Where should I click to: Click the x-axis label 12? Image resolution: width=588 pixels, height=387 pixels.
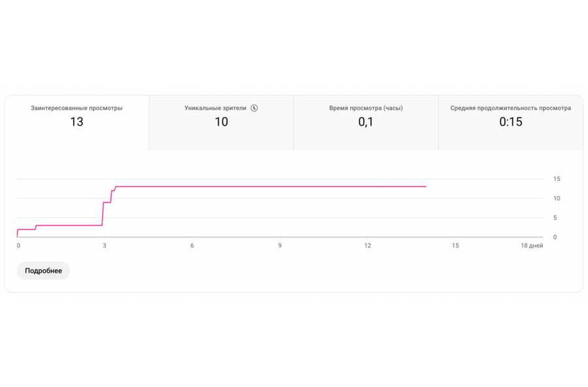click(368, 246)
